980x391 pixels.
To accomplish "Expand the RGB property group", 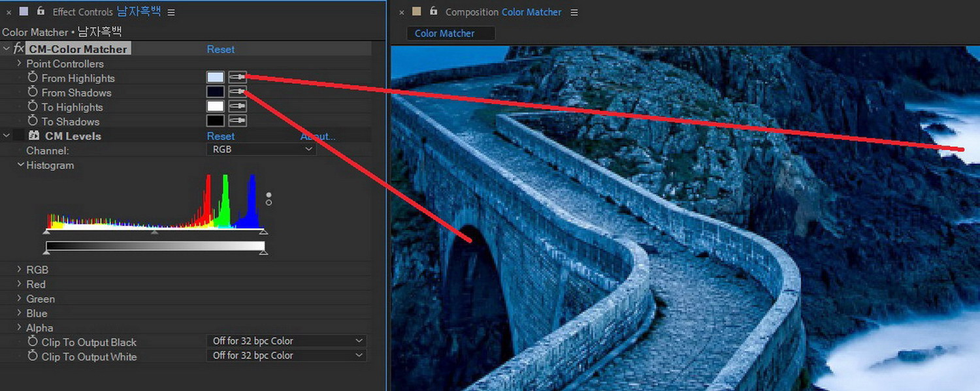I will click(x=20, y=270).
